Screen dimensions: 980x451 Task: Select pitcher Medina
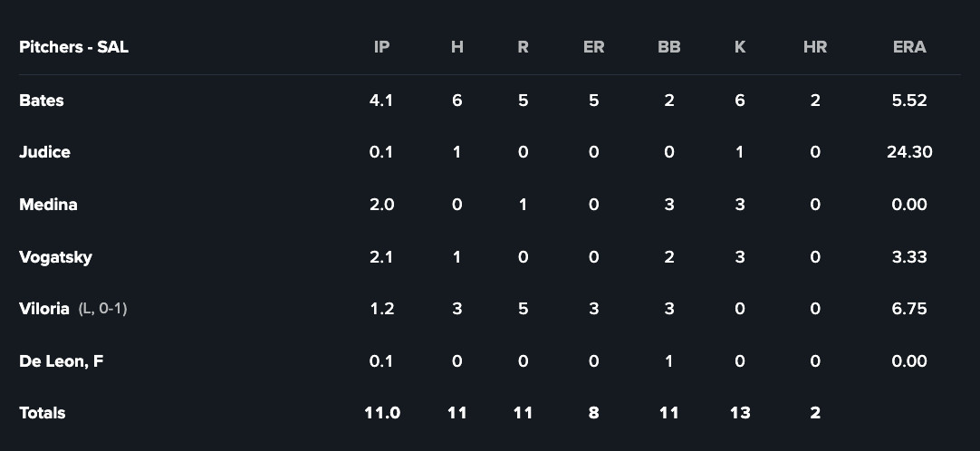tap(48, 205)
